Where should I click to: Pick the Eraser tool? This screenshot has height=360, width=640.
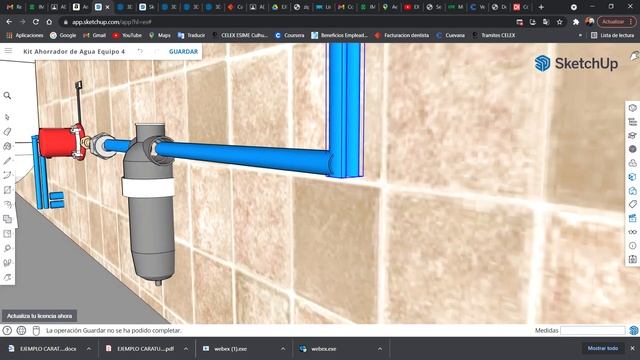click(7, 131)
